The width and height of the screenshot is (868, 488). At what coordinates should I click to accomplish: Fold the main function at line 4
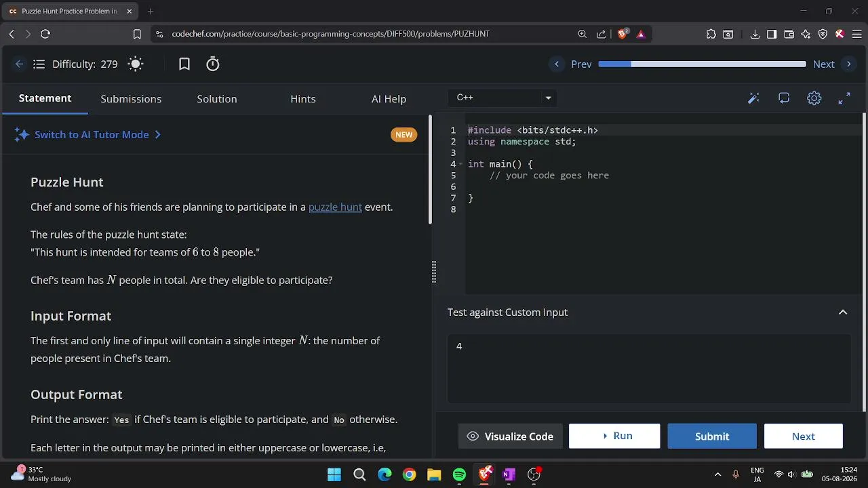(461, 164)
